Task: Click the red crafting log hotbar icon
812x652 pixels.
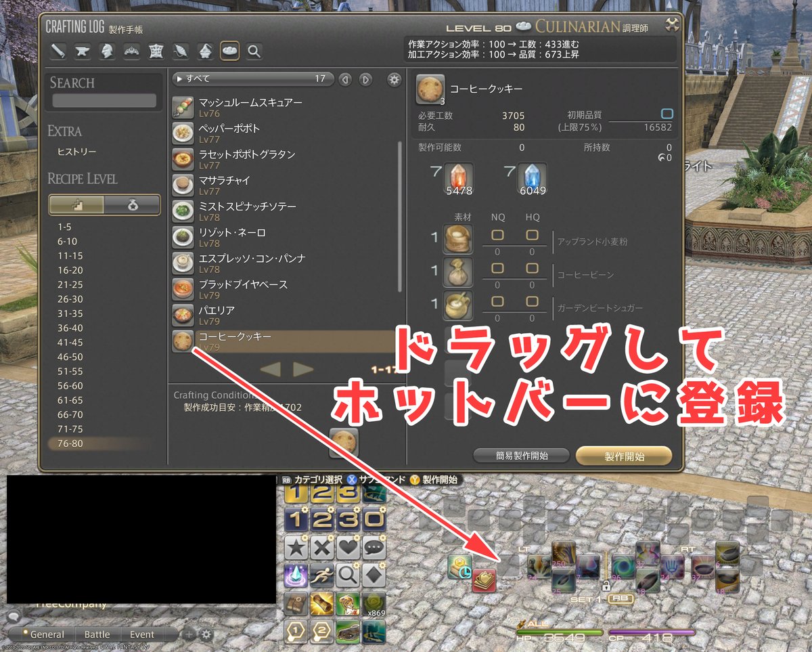Action: coord(484,580)
